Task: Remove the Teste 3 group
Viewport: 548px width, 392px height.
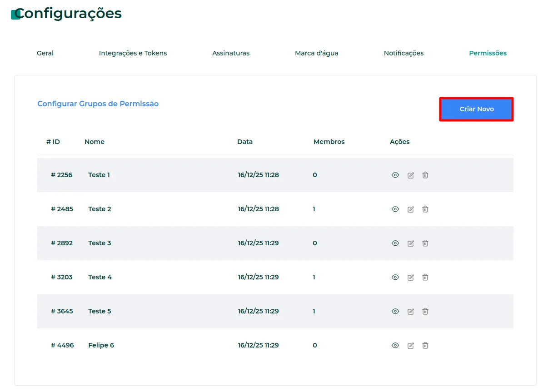Action: (425, 243)
